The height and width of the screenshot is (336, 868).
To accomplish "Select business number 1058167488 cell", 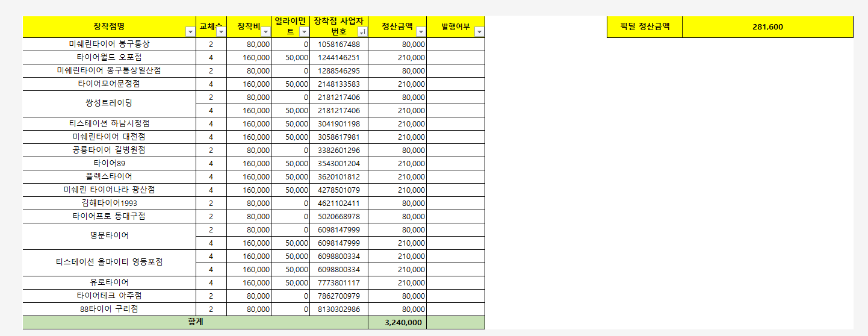I will pyautogui.click(x=338, y=45).
